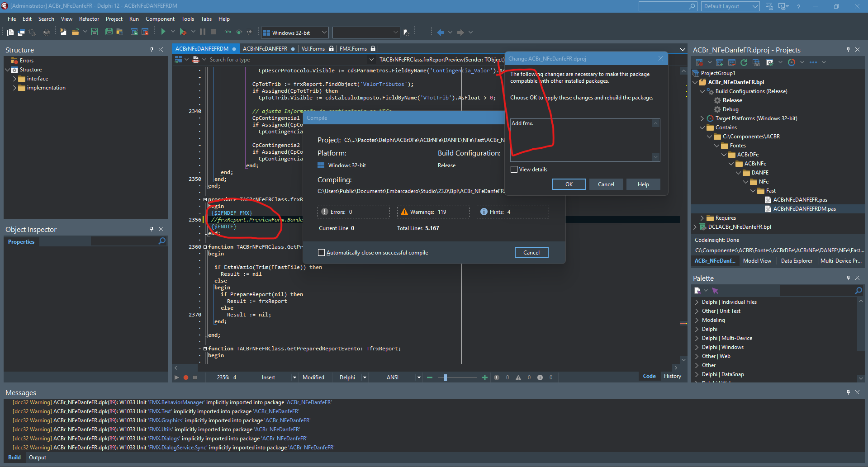The image size is (868, 467).
Task: Click OK in Change ACBr_NFeDanfeFR.dproj dialog
Action: 569,184
